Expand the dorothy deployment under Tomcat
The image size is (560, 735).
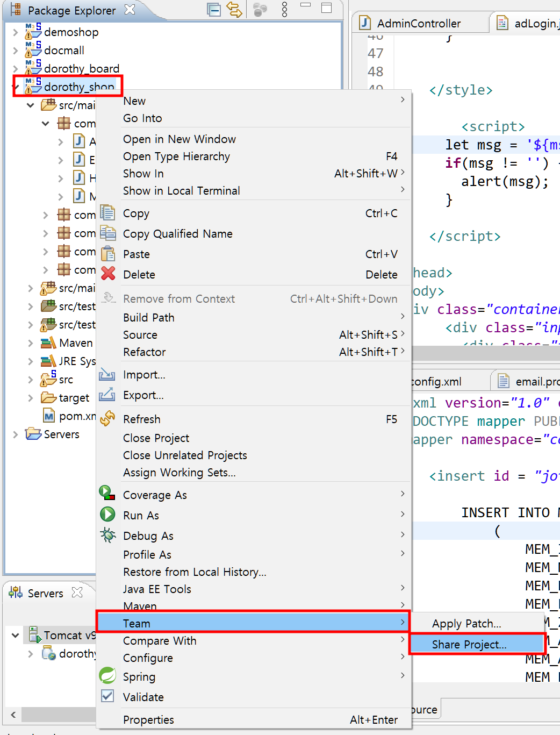(x=31, y=653)
